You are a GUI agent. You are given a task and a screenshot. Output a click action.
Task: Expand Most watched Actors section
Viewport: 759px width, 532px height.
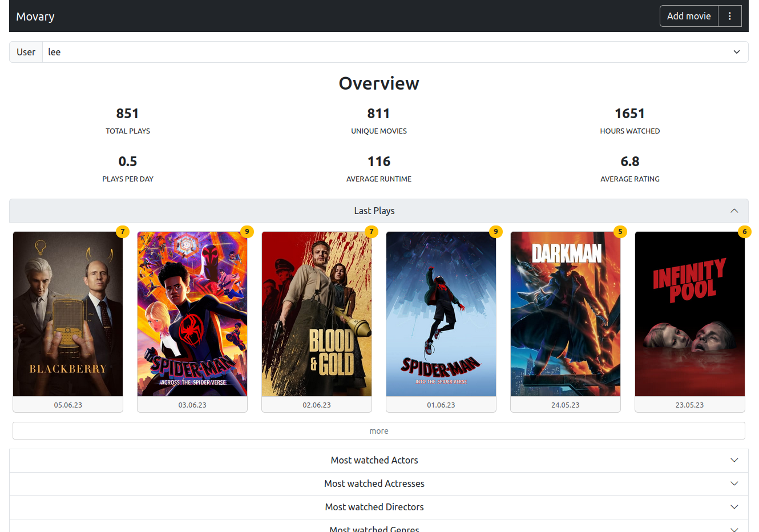point(374,460)
